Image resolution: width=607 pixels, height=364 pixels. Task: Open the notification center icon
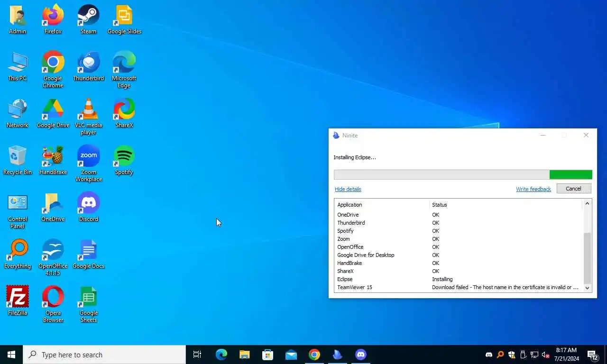click(x=592, y=355)
